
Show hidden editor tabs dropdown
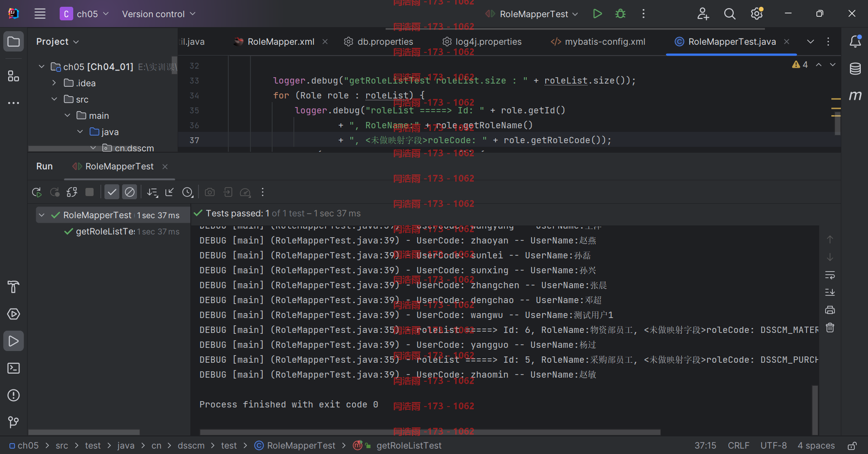(x=811, y=42)
